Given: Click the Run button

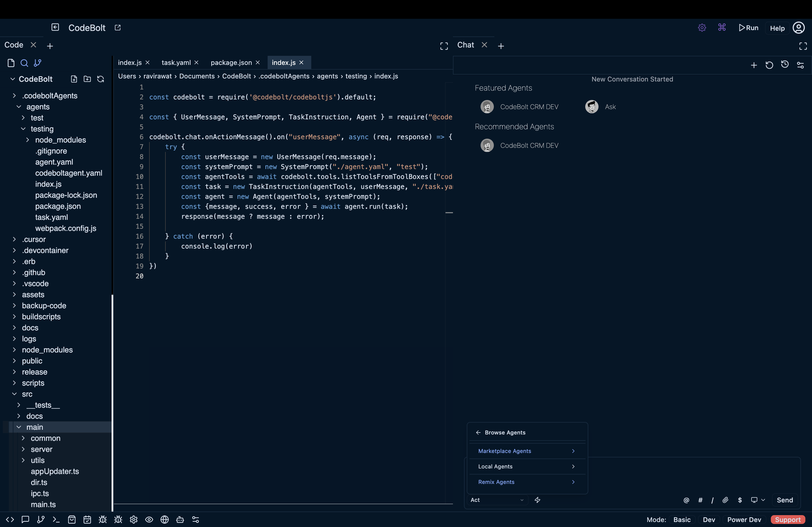Looking at the screenshot, I should tap(748, 28).
